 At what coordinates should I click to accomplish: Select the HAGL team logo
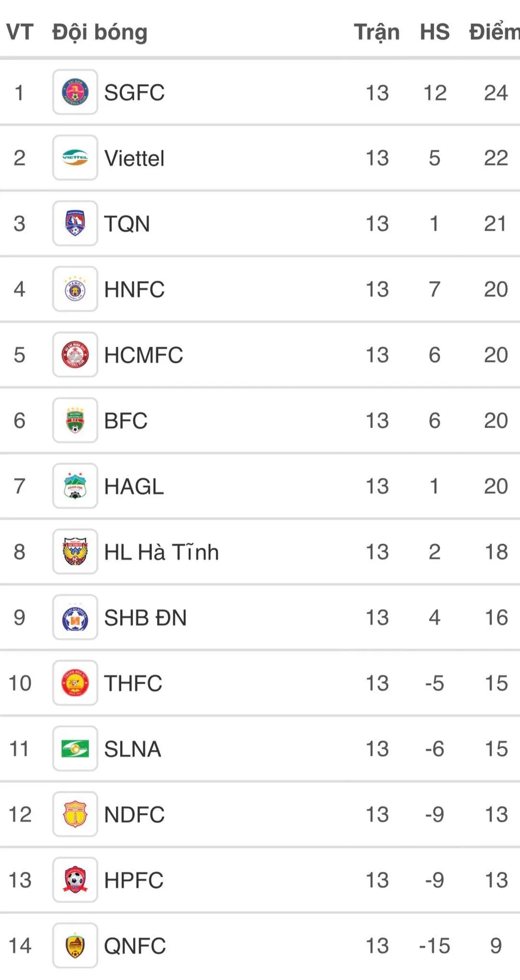pyautogui.click(x=75, y=486)
